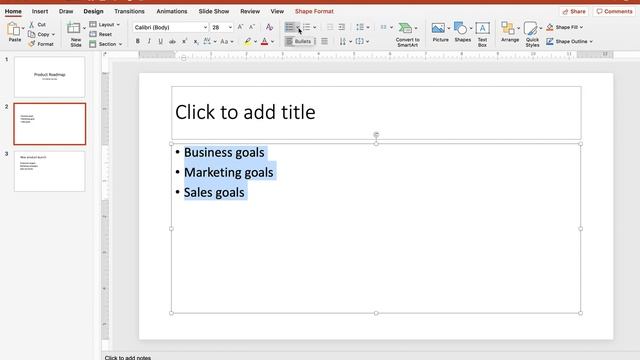Open the numbering styles dropdown arrow
The width and height of the screenshot is (640, 360).
pyautogui.click(x=315, y=27)
